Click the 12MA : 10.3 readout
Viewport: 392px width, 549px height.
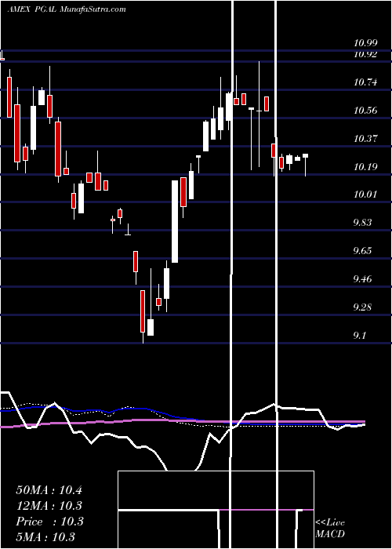(49, 506)
